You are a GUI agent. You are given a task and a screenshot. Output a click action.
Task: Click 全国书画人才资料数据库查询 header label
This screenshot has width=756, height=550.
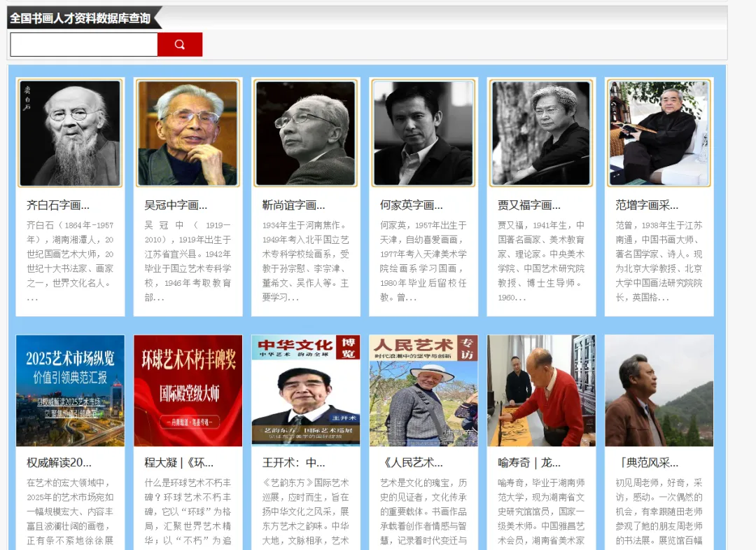pos(80,18)
